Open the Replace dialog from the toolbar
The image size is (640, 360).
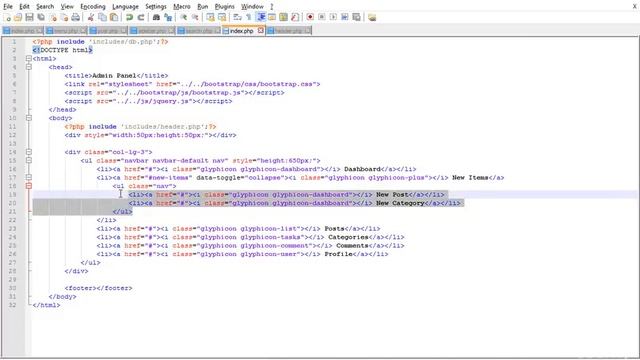(168, 17)
